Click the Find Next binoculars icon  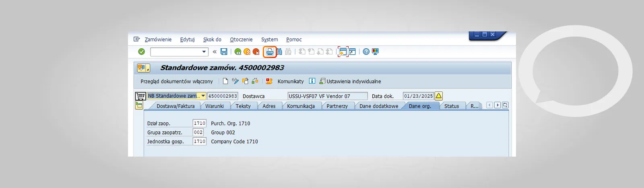point(288,52)
